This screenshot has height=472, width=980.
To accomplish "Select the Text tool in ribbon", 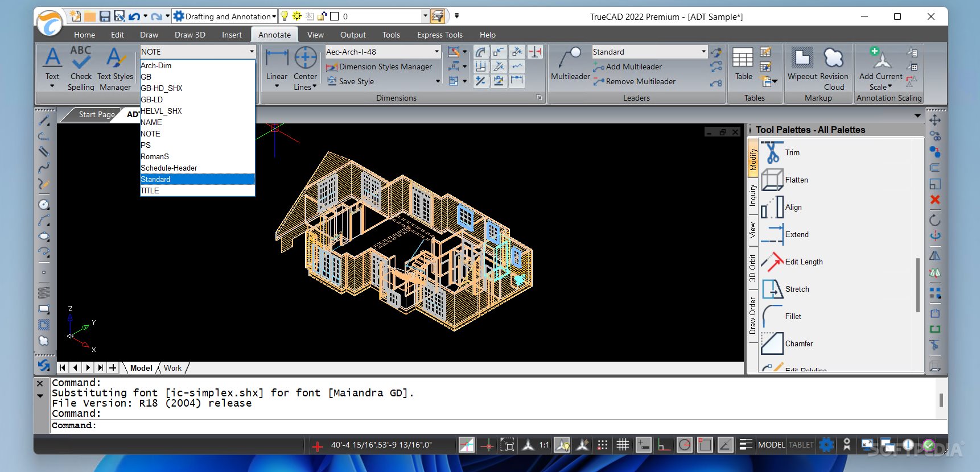I will pyautogui.click(x=52, y=64).
